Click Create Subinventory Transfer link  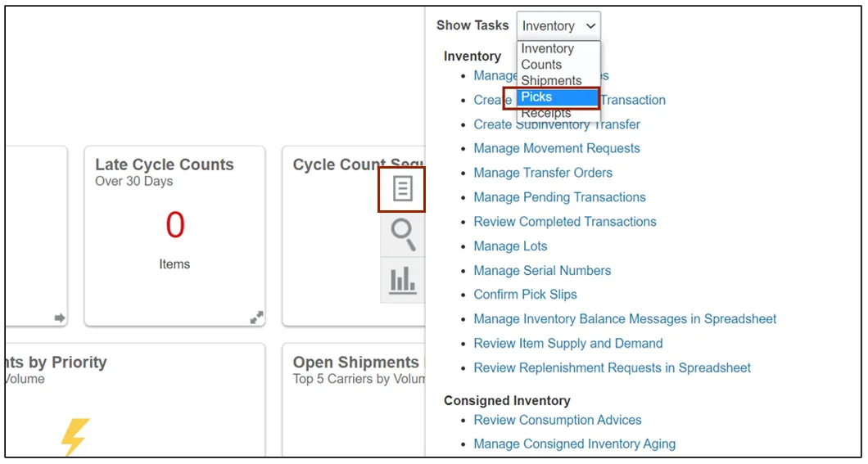tap(557, 124)
